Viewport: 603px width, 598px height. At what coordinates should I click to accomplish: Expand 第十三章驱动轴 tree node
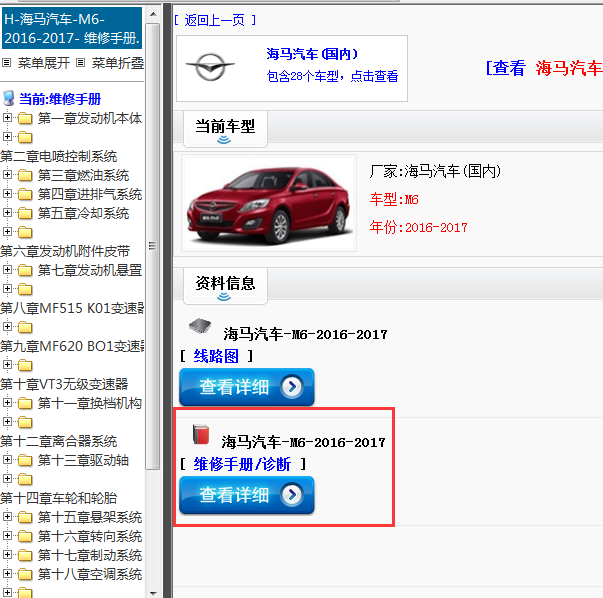(7, 459)
